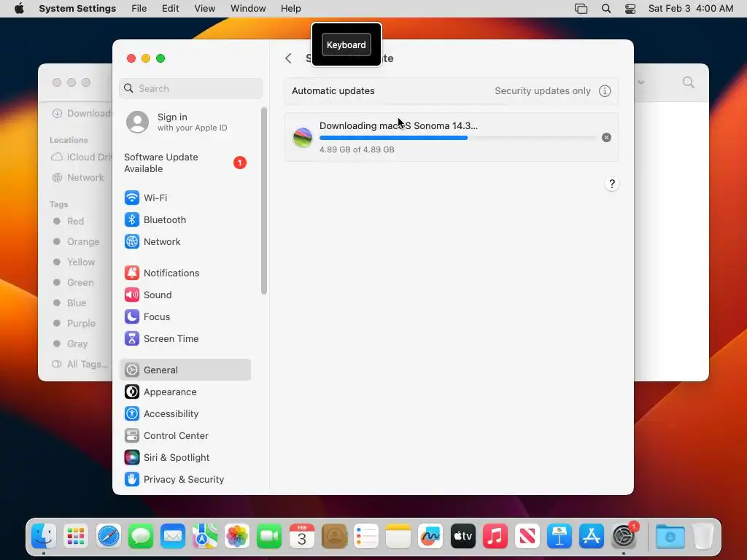Click the Search field in System Settings
Viewport: 747px width, 560px height.
(190, 88)
